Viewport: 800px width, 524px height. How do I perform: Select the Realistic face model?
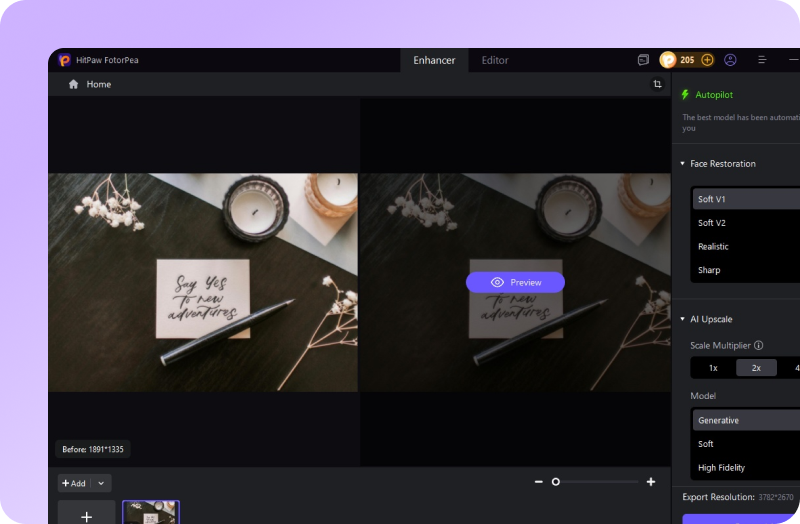[x=746, y=246]
